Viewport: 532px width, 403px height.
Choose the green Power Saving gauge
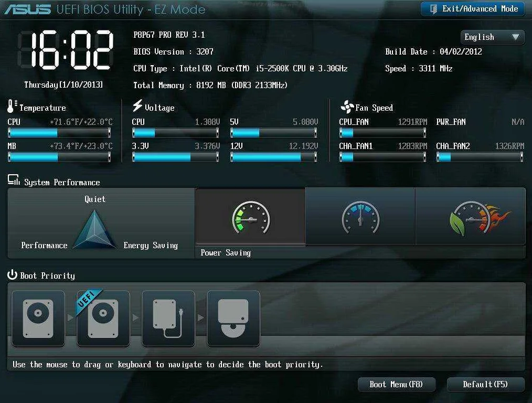click(251, 216)
